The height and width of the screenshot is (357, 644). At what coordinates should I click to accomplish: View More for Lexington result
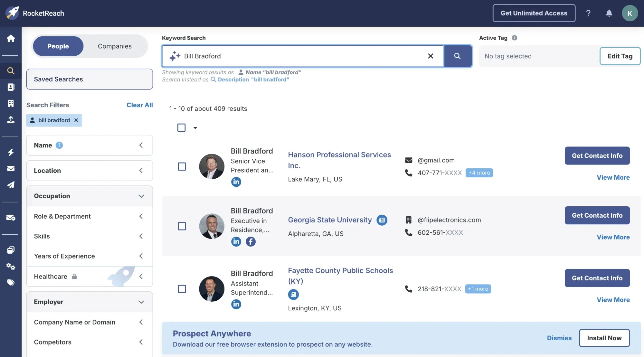click(x=613, y=300)
